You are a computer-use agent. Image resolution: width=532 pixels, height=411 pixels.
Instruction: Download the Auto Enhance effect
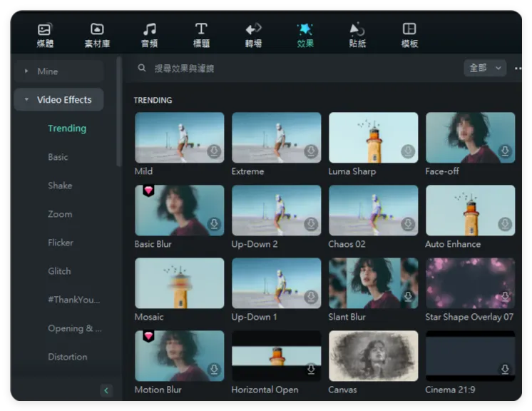505,224
